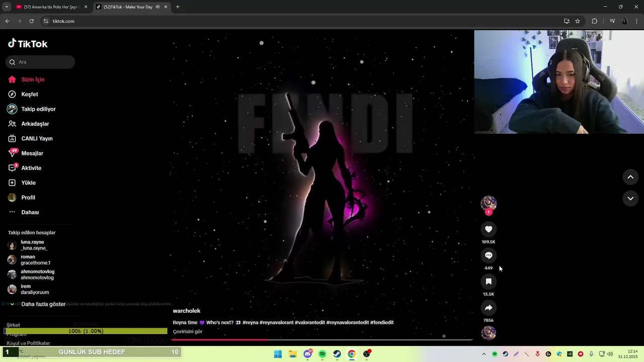644x362 pixels.
Task: Open irem daraliyoruum account
Action: [x=34, y=289]
